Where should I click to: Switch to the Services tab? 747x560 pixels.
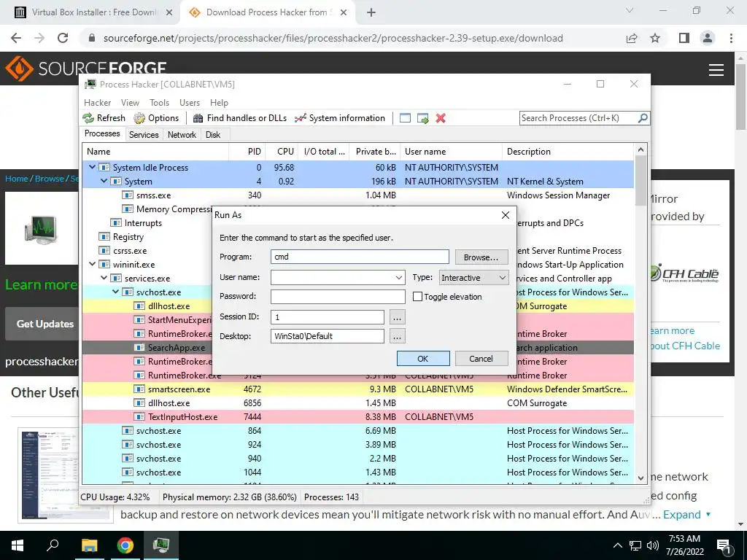[144, 135]
